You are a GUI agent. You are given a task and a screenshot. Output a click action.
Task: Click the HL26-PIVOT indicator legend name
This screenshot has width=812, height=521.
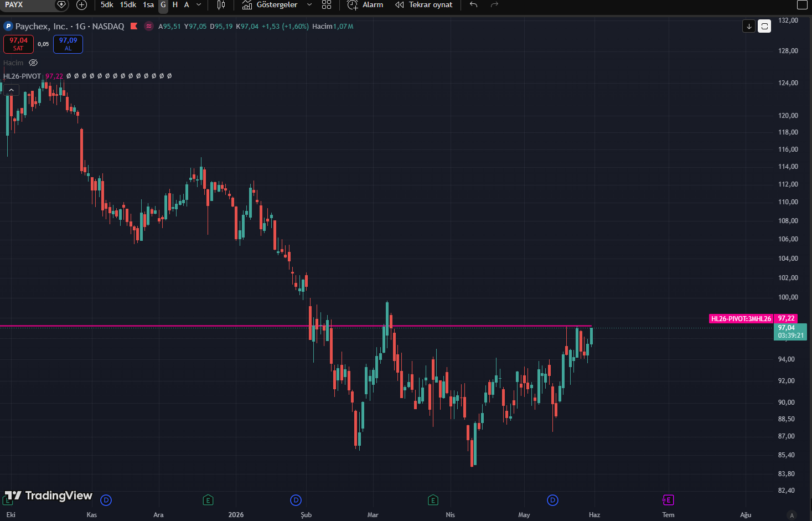coord(22,76)
